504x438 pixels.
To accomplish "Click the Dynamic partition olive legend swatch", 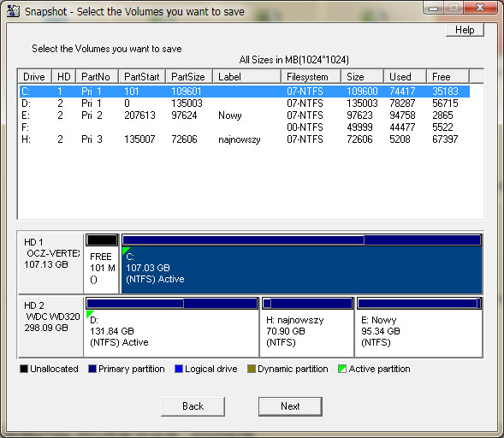I will [252, 369].
